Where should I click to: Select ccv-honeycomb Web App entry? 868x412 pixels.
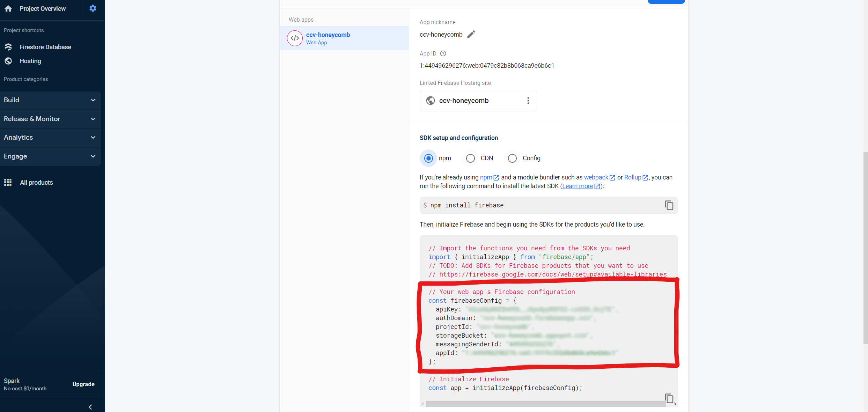(344, 38)
